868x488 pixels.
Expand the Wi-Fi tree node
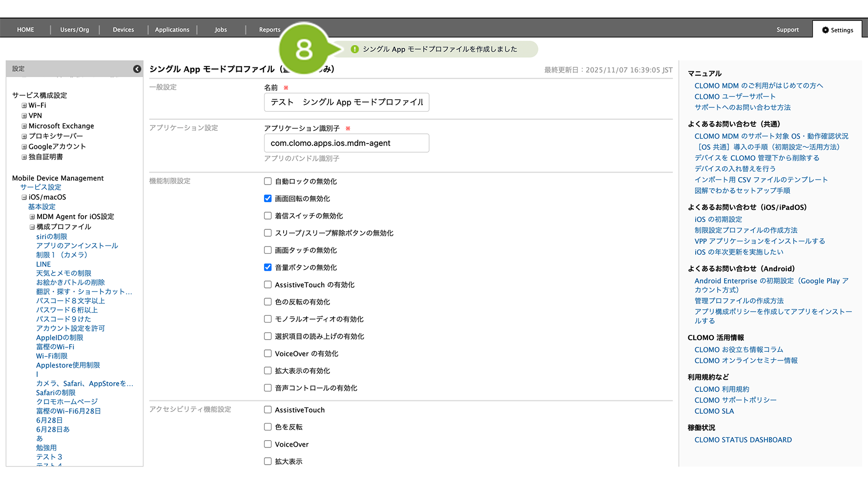(24, 105)
